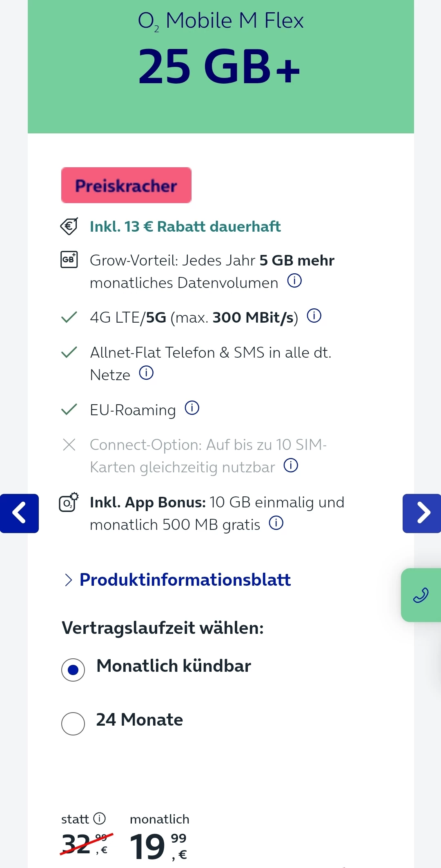
Task: Expand the Produktinformationsblatt chevron
Action: point(68,580)
